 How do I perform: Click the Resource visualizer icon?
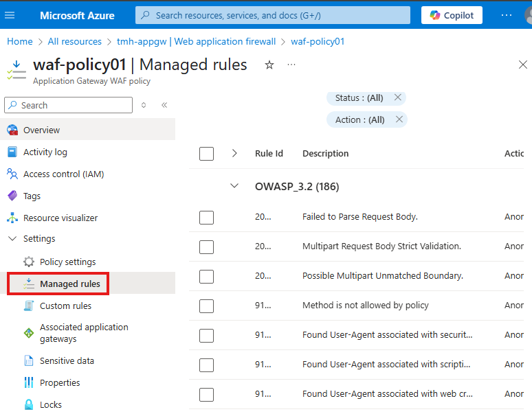(12, 218)
